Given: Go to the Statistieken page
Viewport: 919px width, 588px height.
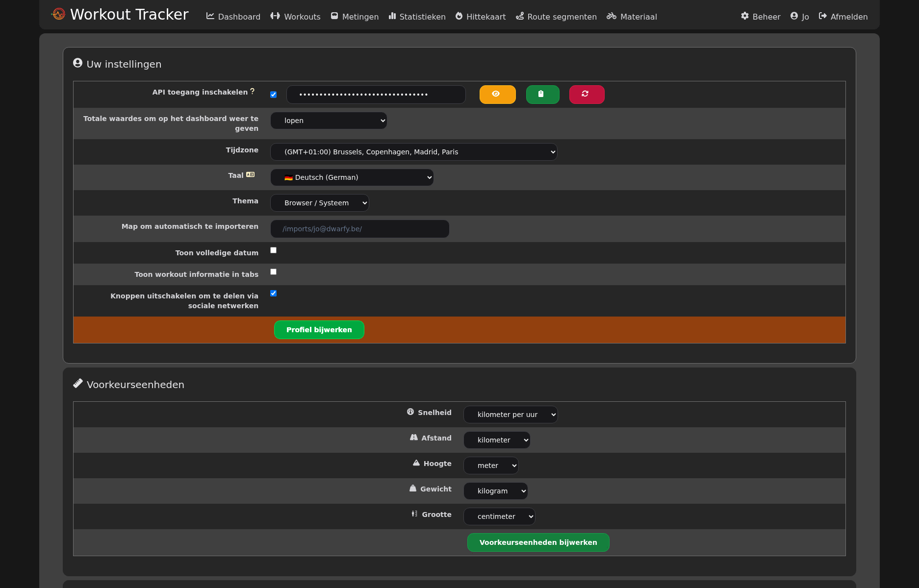Looking at the screenshot, I should click(x=417, y=17).
